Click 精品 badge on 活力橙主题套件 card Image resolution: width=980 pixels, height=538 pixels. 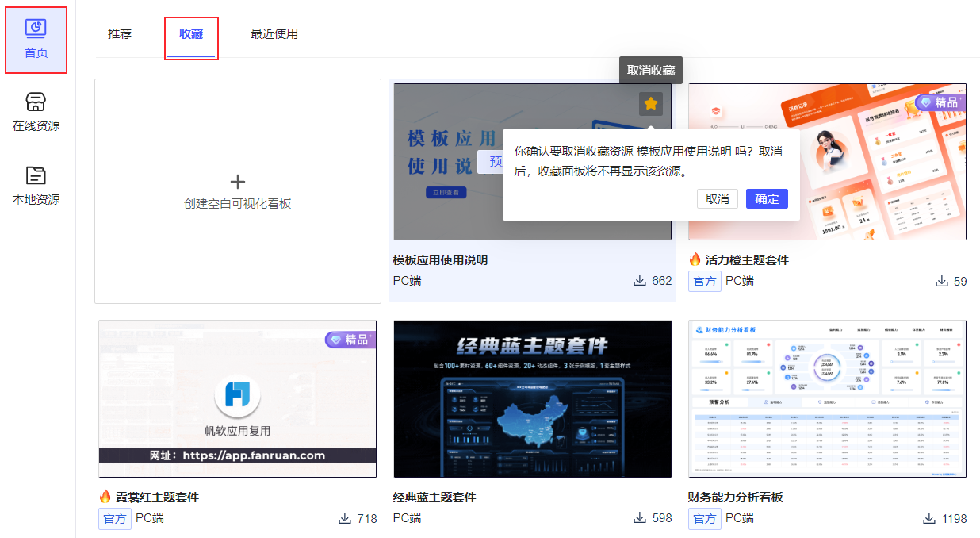pyautogui.click(x=940, y=102)
